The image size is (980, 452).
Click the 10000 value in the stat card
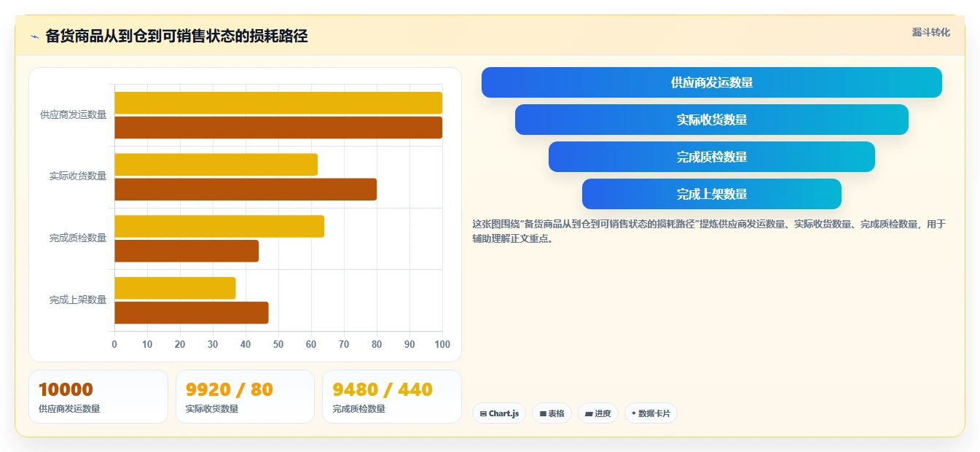click(x=66, y=390)
